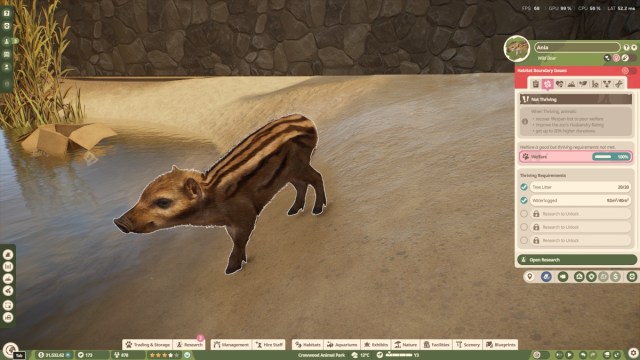640x360 pixels.
Task: Close the animal info panel
Action: click(x=634, y=48)
